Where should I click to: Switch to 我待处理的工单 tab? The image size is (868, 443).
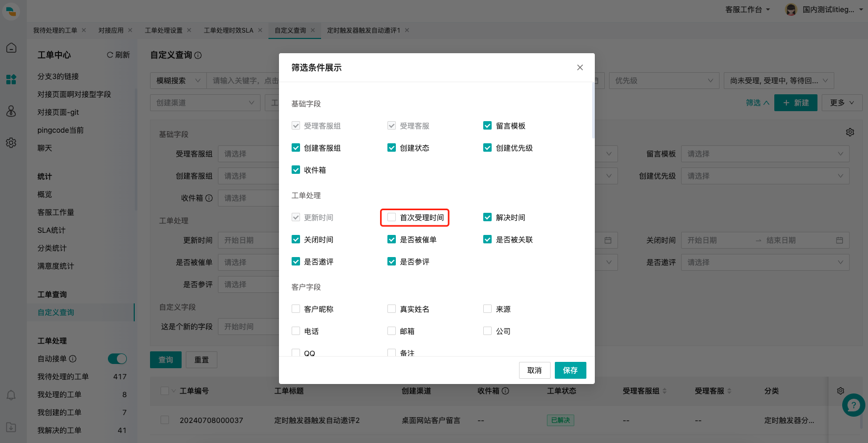point(55,30)
